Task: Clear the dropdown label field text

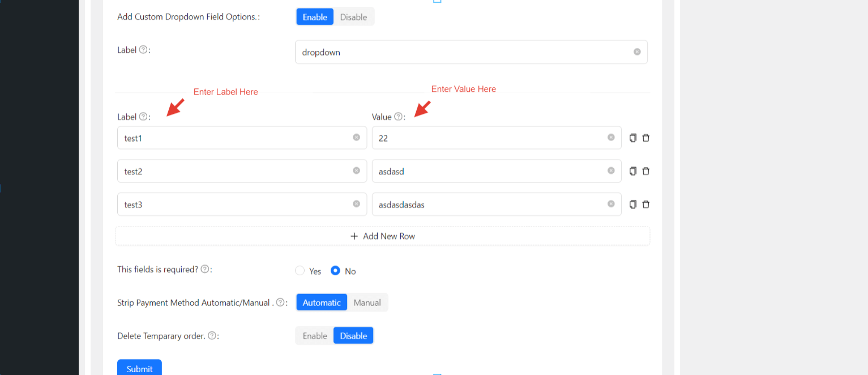Action: click(x=637, y=52)
